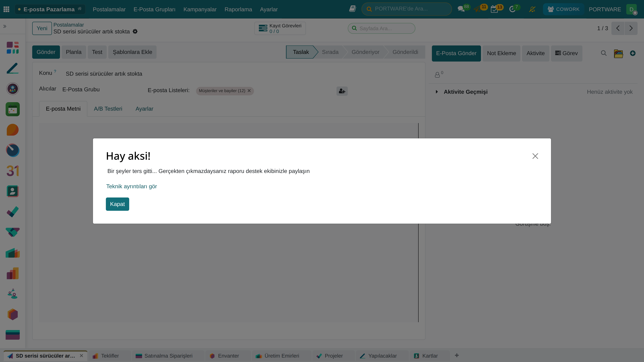Image resolution: width=644 pixels, height=362 pixels.
Task: Open the user avatar menu
Action: coord(632,9)
